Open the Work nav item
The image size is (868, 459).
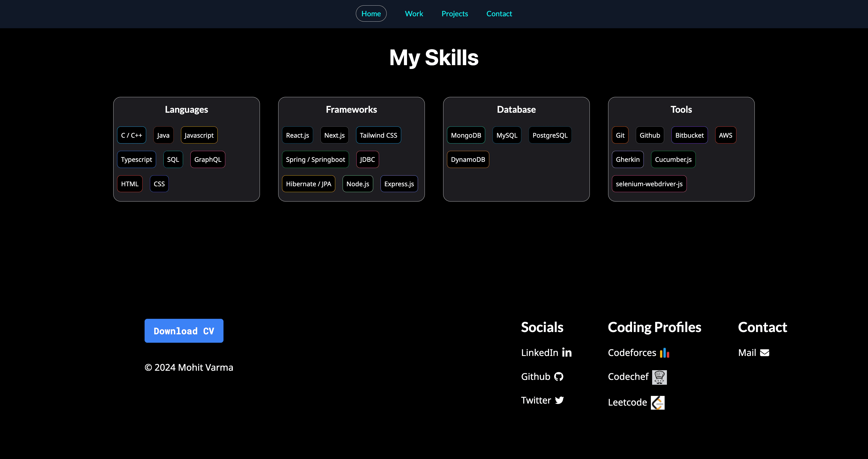pos(414,13)
